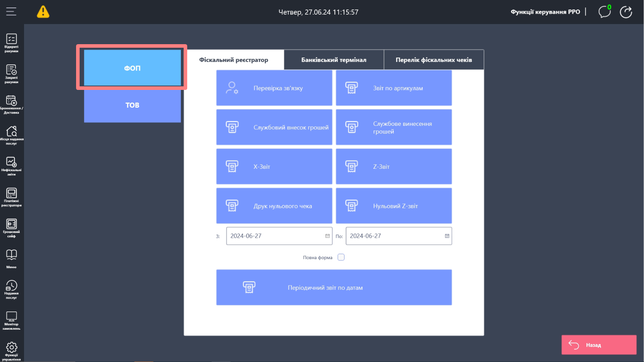Open Грошовий сейф in sidebar
Screen dimensions: 644x362
(11, 228)
